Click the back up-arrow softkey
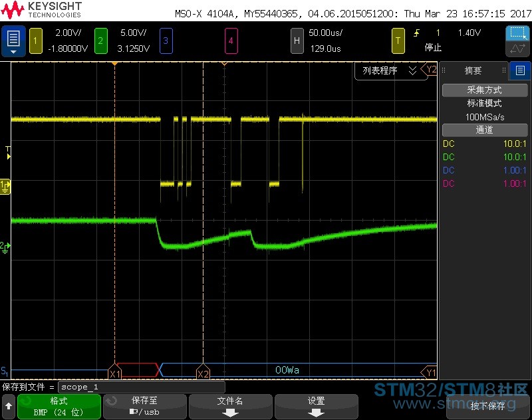Viewport: 532px width, 420px height. click(9, 407)
